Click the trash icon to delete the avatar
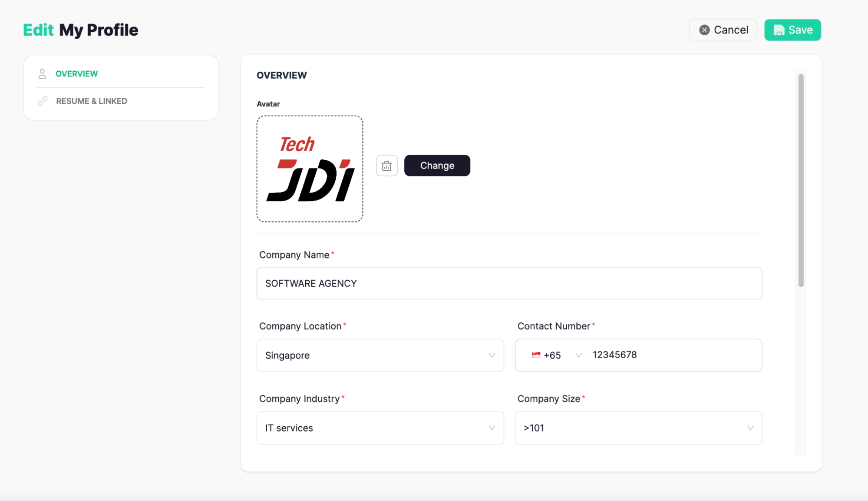 pos(386,166)
